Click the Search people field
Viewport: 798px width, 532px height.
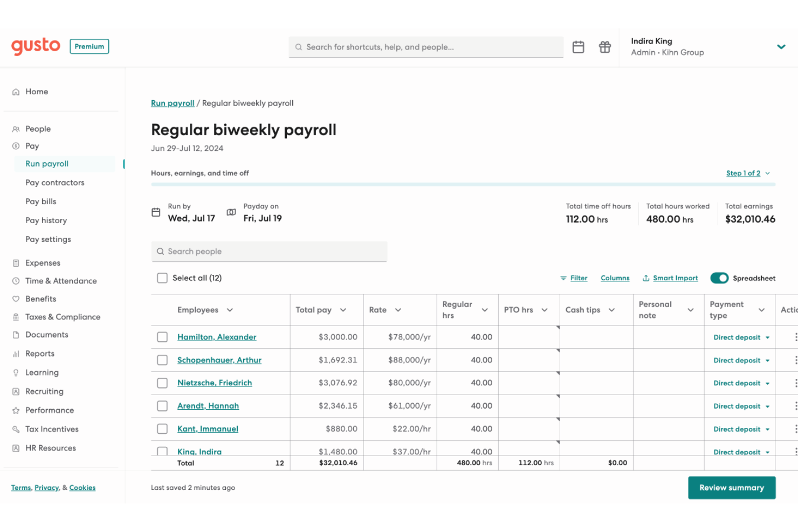(269, 251)
